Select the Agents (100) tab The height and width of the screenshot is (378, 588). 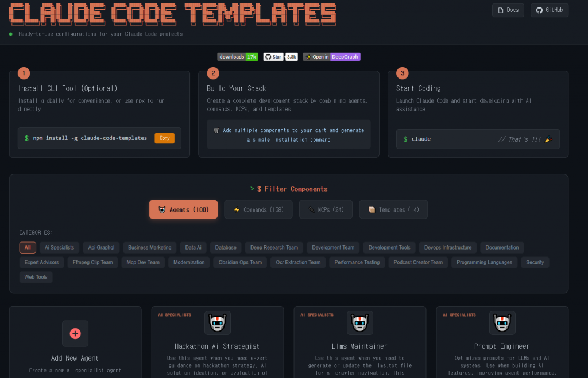pyautogui.click(x=183, y=209)
